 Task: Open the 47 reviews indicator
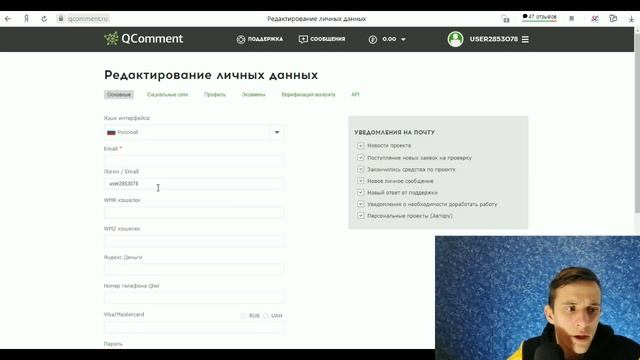click(539, 17)
